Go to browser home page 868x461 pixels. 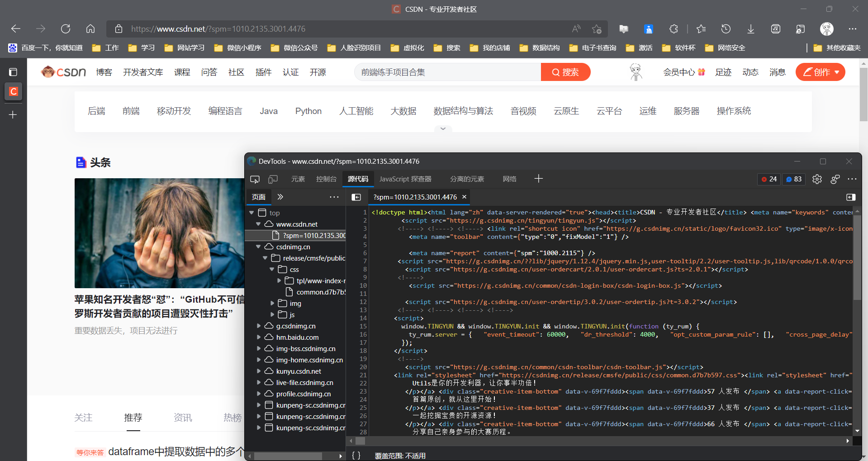(90, 29)
